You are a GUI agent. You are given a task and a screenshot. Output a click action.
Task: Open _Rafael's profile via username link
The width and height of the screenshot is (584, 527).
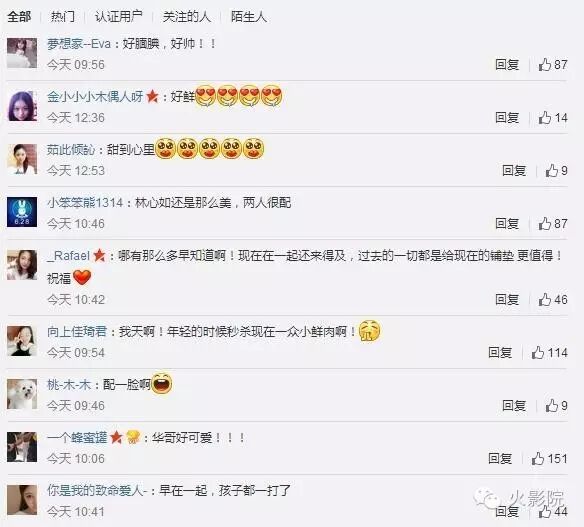point(69,255)
